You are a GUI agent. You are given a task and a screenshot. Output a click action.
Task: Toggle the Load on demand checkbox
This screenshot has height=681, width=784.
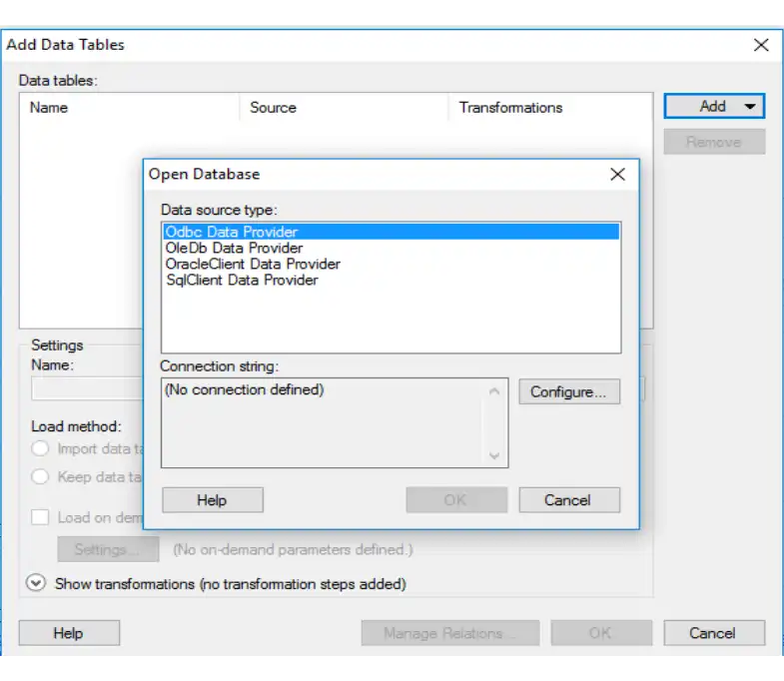[x=40, y=517]
